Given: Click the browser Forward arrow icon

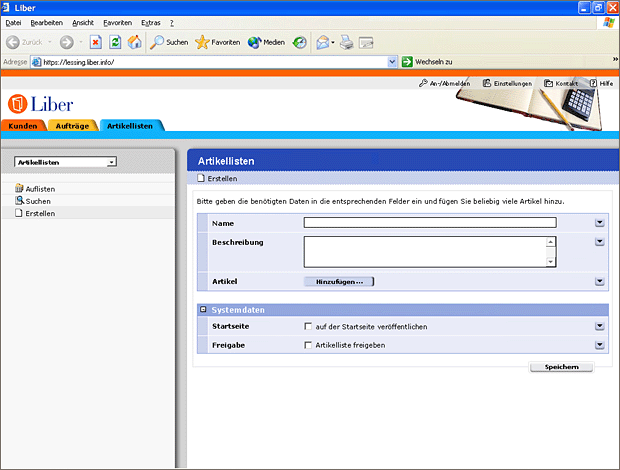Looking at the screenshot, I should [66, 42].
